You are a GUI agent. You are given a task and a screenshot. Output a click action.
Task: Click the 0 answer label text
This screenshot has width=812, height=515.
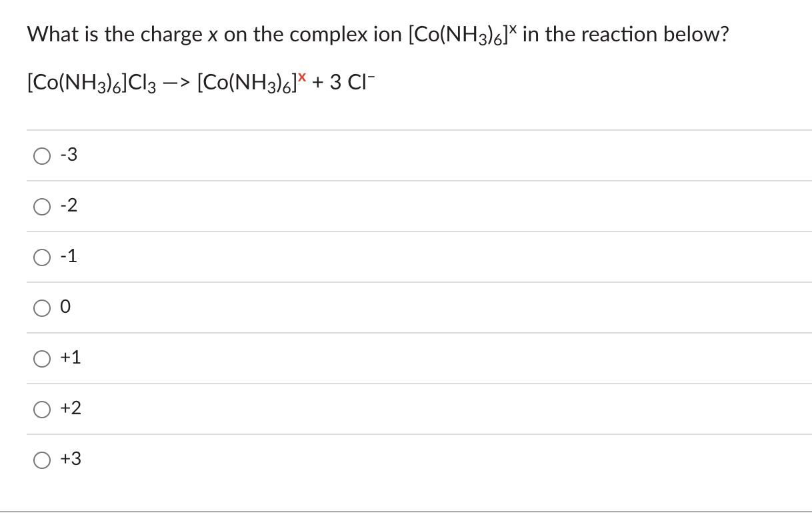pyautogui.click(x=66, y=307)
